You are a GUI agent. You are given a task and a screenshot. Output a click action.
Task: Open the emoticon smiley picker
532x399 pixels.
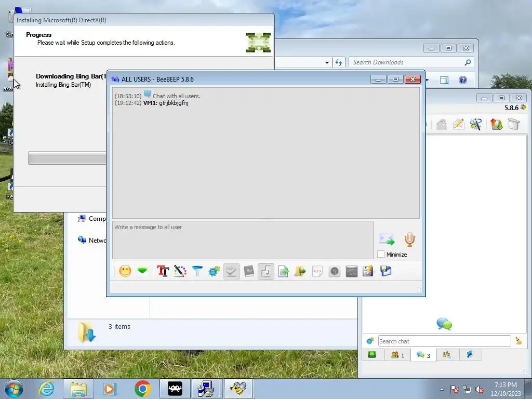[x=125, y=271]
